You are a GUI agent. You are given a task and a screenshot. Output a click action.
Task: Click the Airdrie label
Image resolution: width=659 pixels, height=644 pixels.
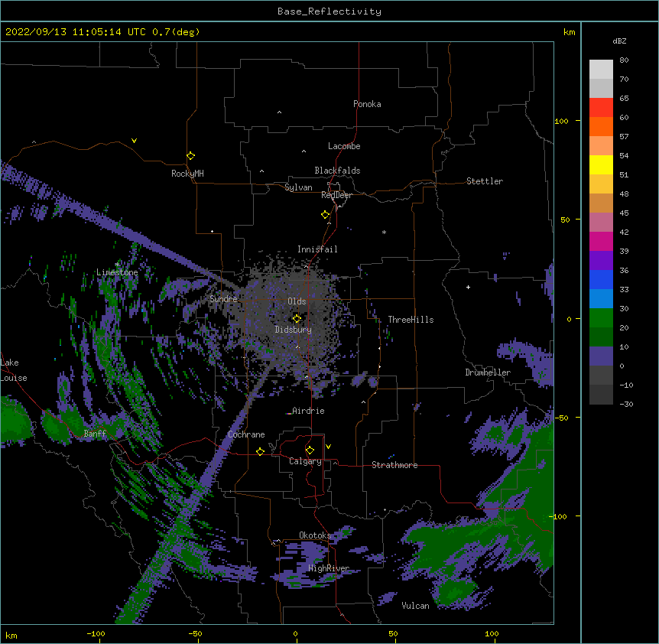point(308,411)
